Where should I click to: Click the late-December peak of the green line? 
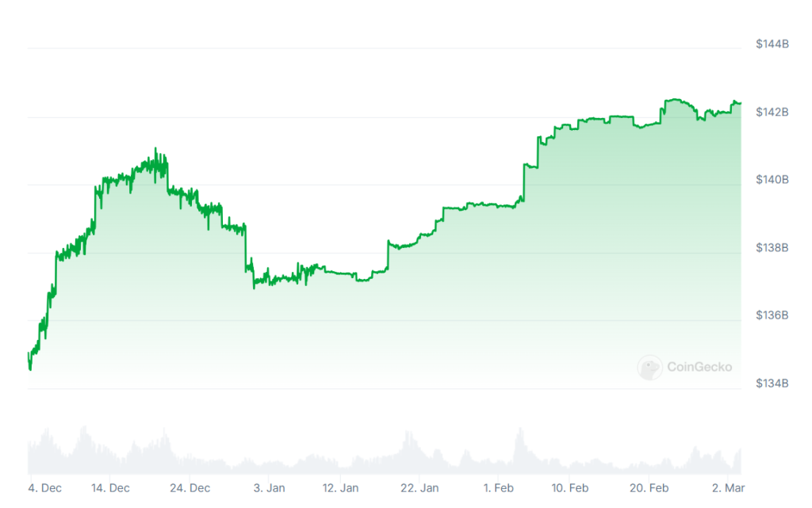coord(155,149)
